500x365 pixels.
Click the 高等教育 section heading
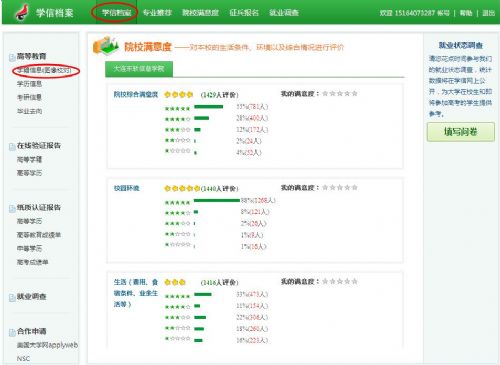point(32,56)
